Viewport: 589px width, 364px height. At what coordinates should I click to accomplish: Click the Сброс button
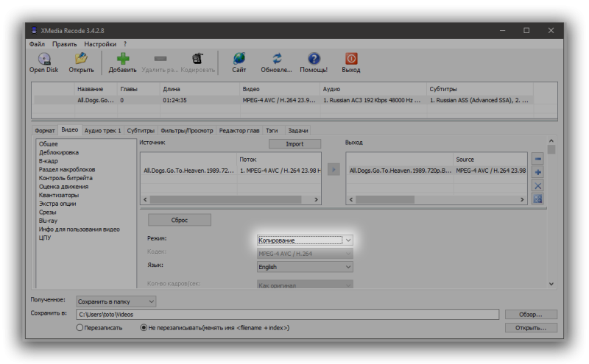click(180, 220)
